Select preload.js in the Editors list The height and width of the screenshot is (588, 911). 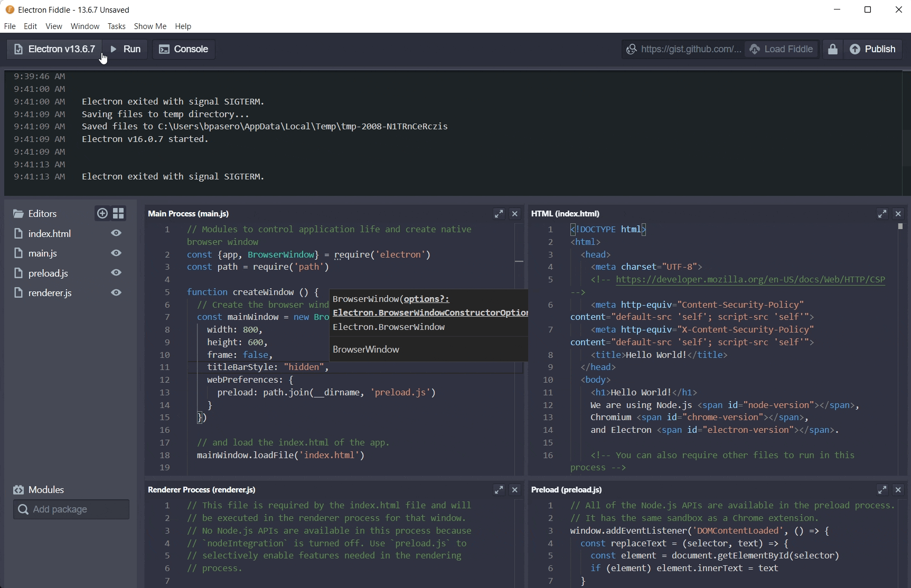[48, 273]
